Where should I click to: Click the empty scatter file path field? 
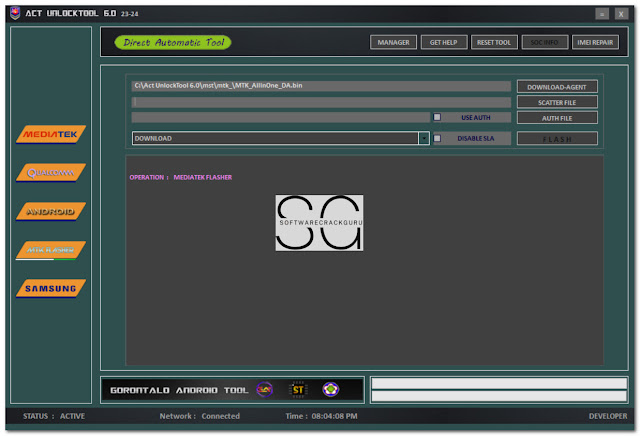point(321,102)
